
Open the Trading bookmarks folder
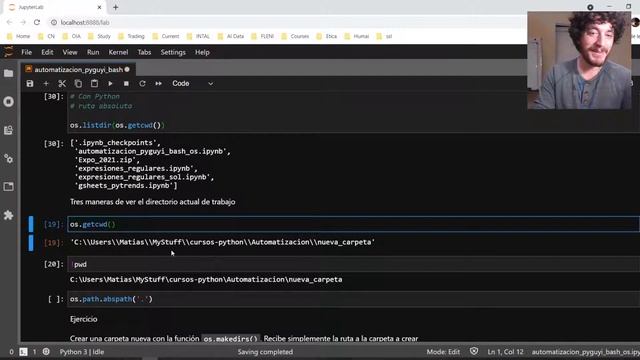[131, 36]
